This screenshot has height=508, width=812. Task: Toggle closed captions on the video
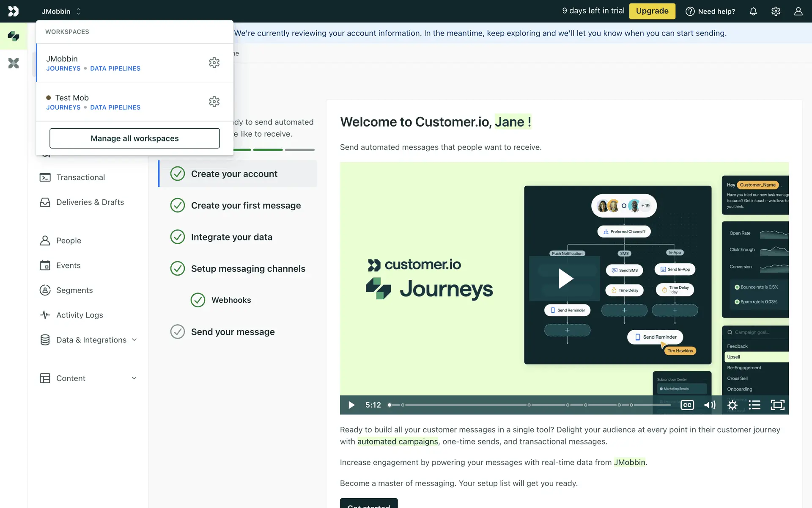click(x=687, y=405)
